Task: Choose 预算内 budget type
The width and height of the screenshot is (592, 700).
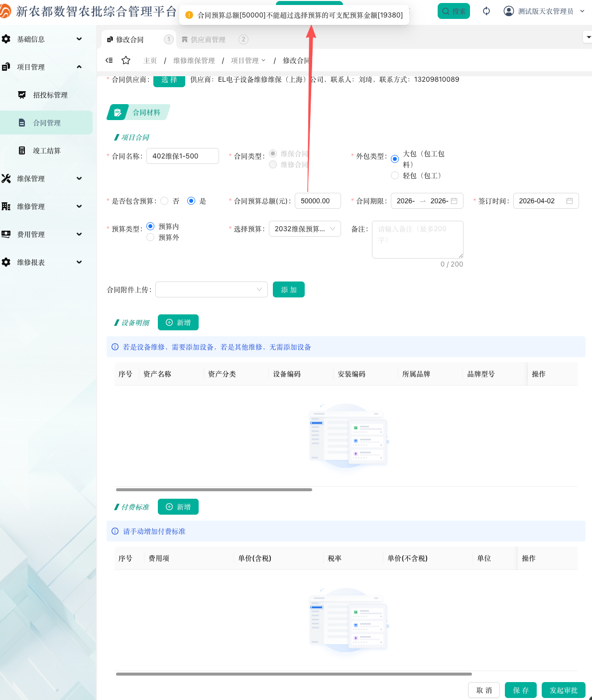Action: click(150, 226)
